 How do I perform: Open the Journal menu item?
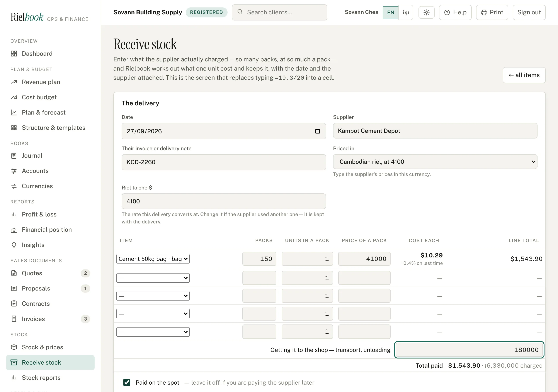[50, 156]
